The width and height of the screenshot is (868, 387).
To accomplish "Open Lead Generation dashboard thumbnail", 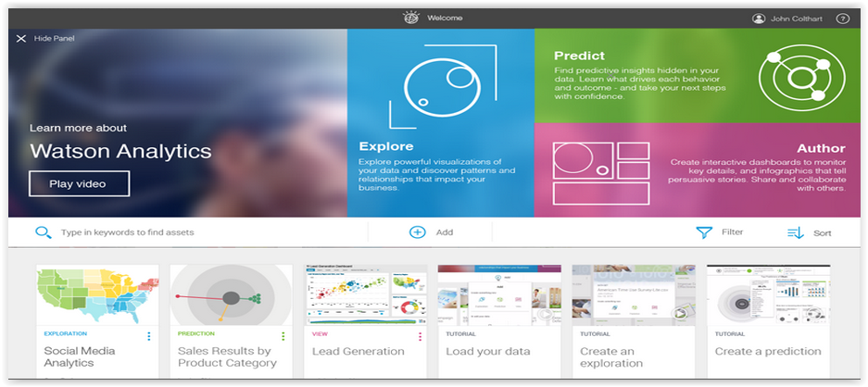I will (366, 294).
